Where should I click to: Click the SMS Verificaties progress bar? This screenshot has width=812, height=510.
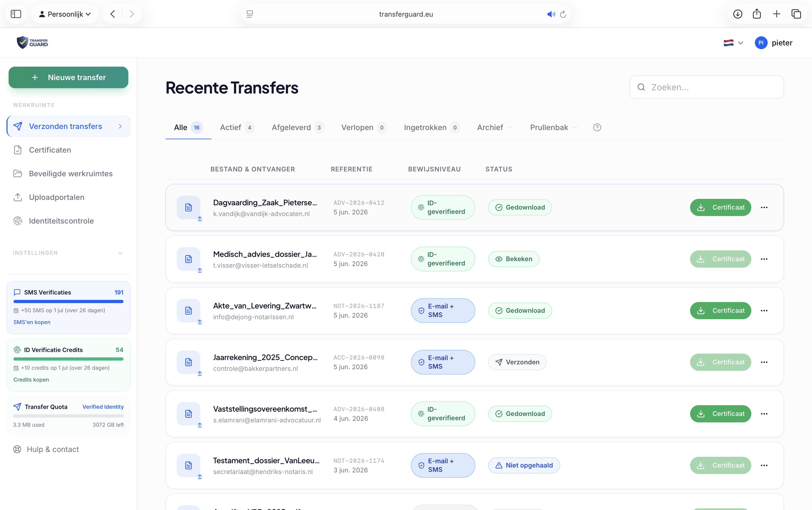click(68, 301)
